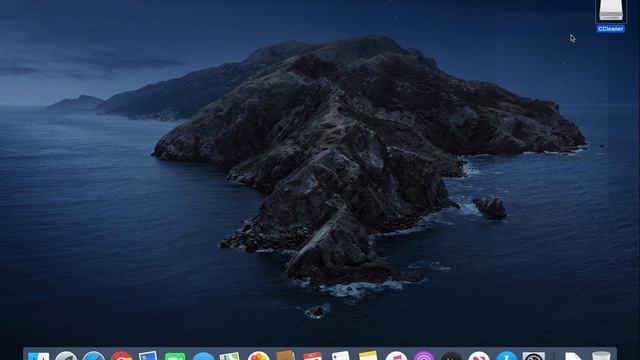Viewport: 640px width, 360px height.
Task: Click the CCleaner label under the disk icon
Action: (611, 29)
